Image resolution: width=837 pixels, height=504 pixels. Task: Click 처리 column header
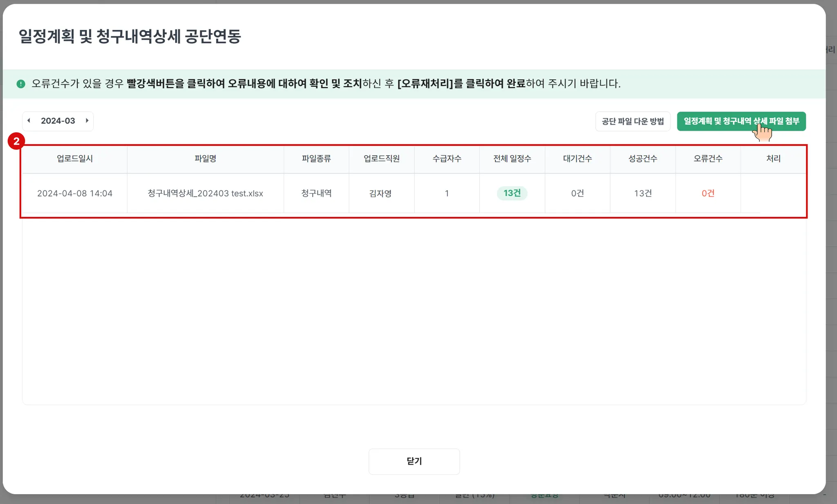773,158
